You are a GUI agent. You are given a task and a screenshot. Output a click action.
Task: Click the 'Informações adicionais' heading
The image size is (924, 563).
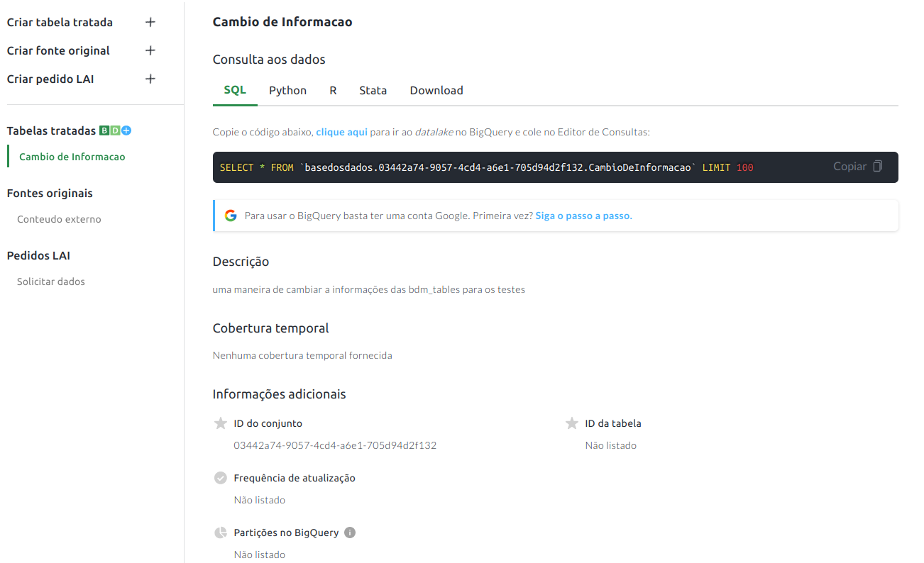point(280,394)
